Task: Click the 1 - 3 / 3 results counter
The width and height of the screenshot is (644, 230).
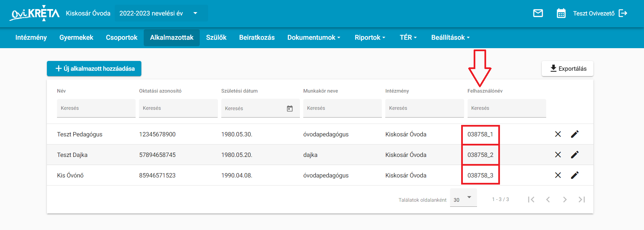Action: coord(500,199)
